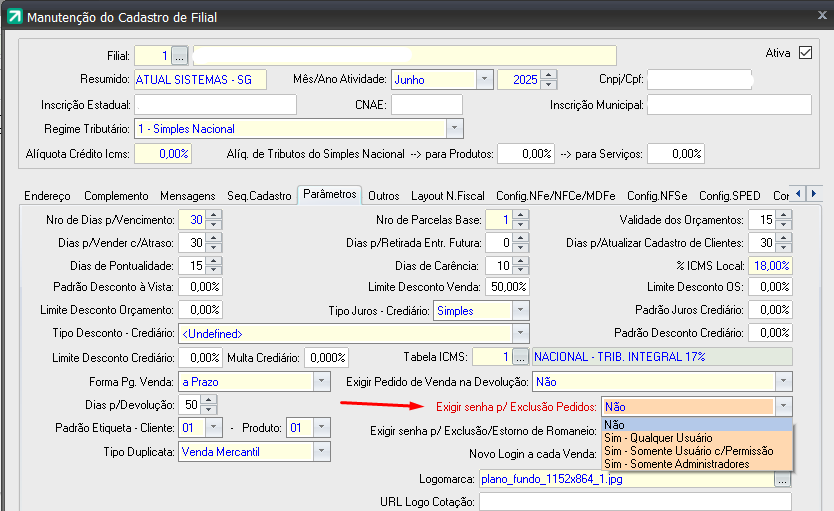Click the application logo icon in title bar
The height and width of the screenshot is (511, 834).
tap(14, 16)
